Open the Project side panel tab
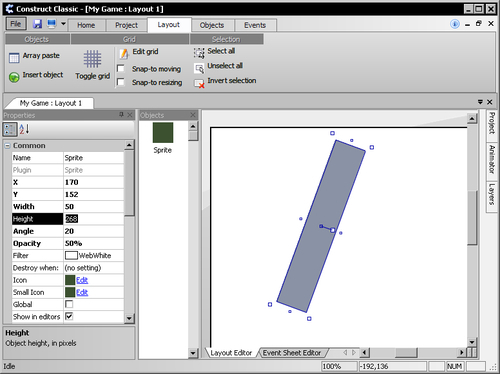 click(492, 123)
